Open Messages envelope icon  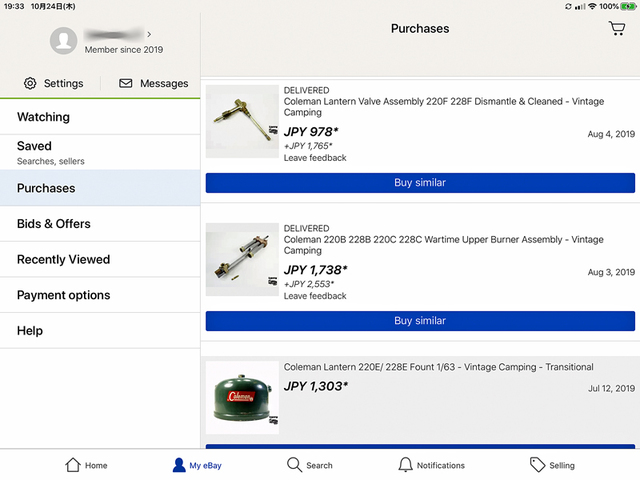(125, 83)
